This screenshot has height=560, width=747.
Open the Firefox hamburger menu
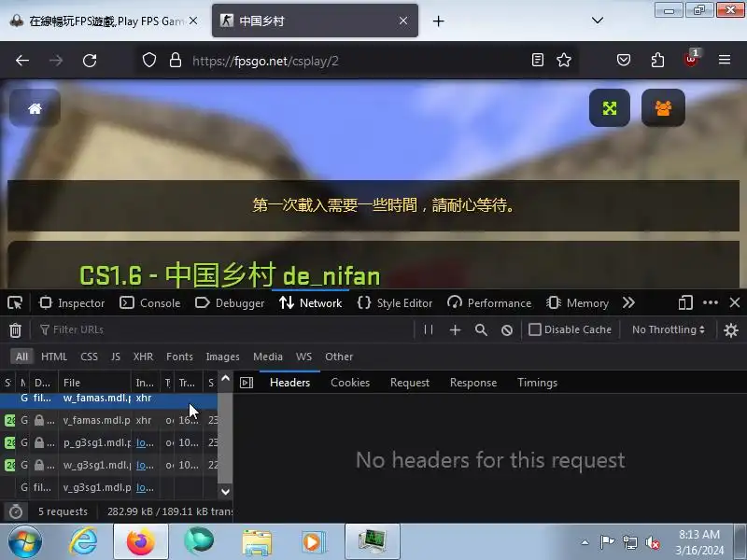[x=725, y=60]
